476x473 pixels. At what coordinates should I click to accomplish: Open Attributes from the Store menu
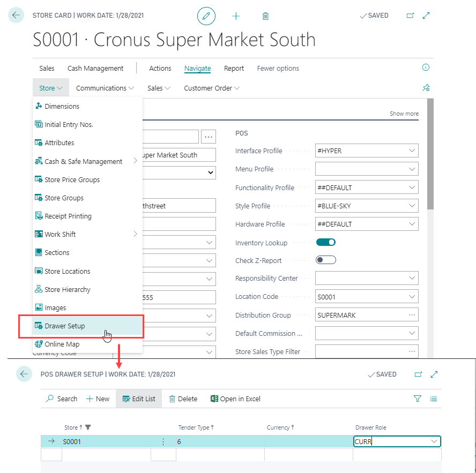coord(87,142)
